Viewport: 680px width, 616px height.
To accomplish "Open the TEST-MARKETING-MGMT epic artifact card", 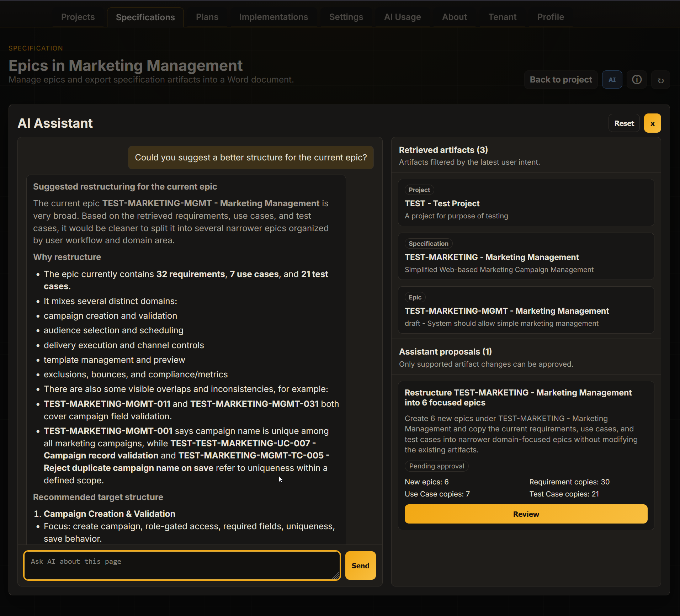I will (526, 310).
